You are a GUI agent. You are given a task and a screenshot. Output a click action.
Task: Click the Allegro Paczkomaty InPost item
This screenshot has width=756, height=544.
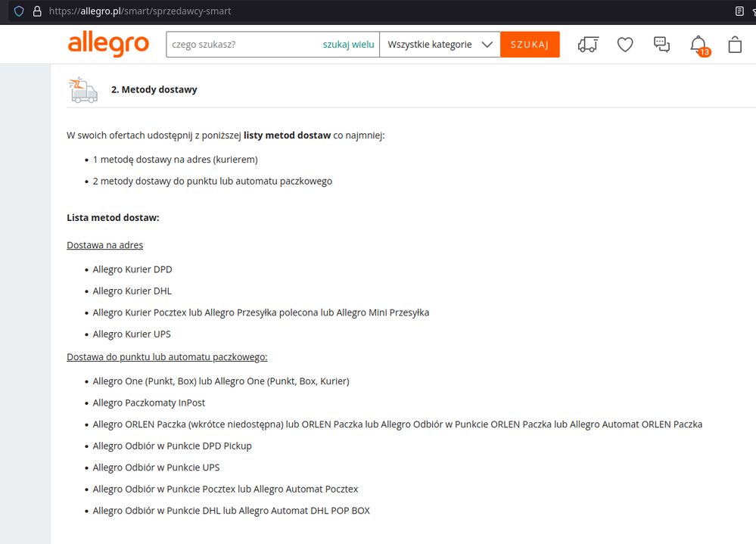point(148,403)
